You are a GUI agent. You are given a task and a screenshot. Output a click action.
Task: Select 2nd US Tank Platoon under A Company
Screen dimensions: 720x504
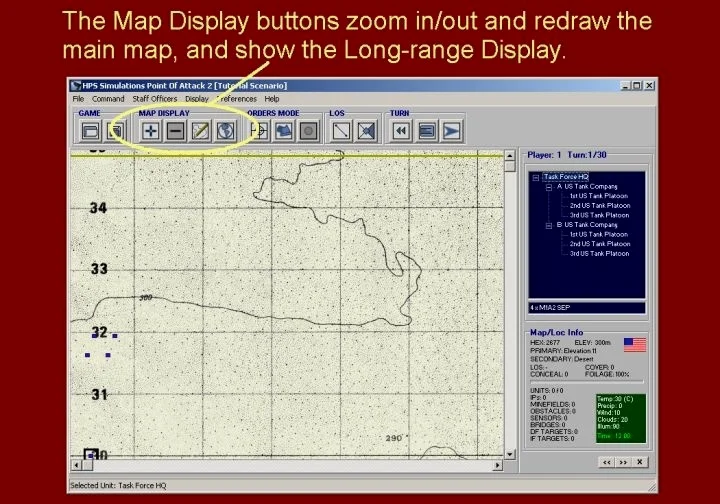(x=600, y=206)
